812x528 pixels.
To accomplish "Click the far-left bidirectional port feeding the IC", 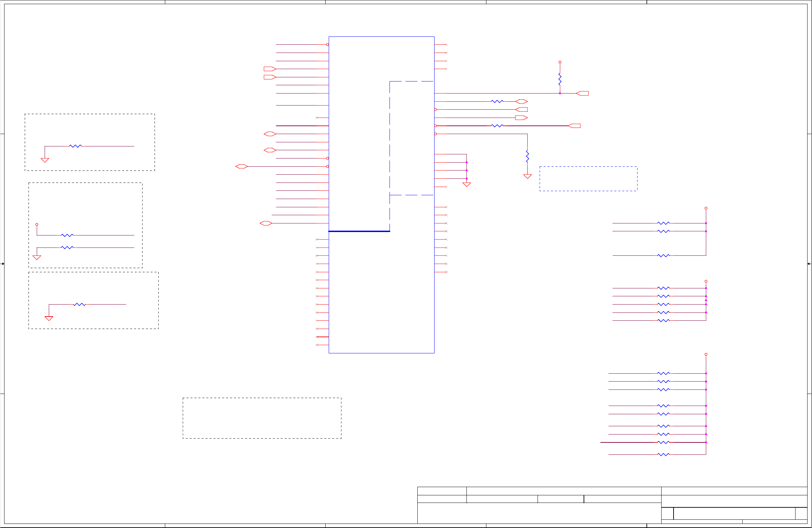I will tap(241, 166).
